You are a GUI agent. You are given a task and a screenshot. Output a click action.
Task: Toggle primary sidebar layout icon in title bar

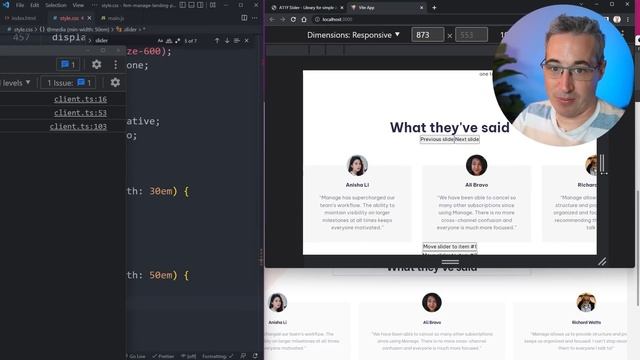(182, 5)
